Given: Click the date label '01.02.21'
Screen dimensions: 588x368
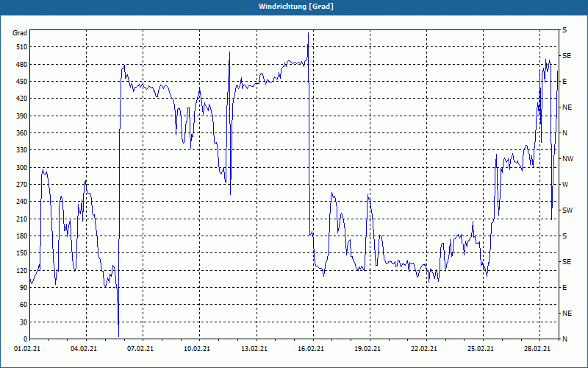Looking at the screenshot, I should click(x=27, y=349).
